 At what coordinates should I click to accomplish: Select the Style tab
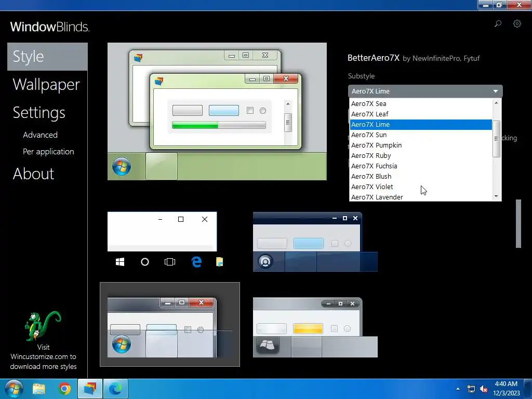[47, 57]
